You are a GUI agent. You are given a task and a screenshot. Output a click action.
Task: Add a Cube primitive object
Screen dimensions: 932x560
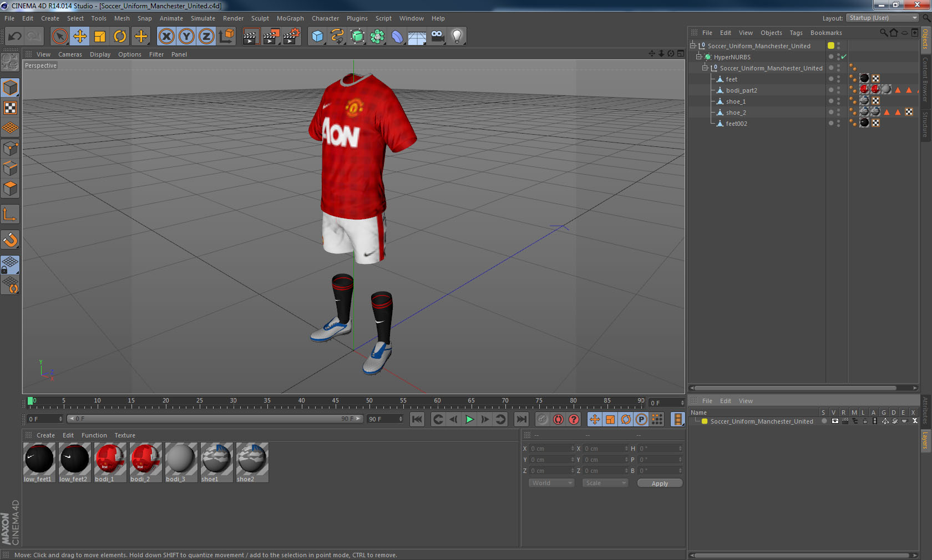click(317, 37)
